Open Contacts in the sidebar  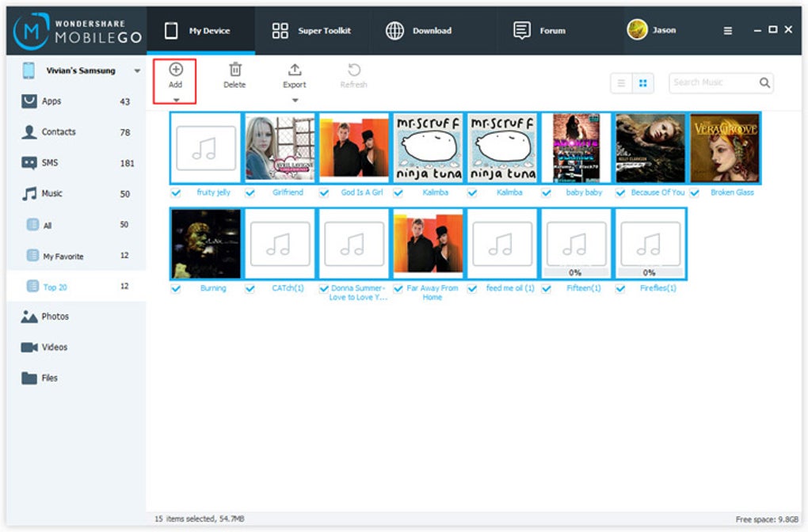(76, 132)
